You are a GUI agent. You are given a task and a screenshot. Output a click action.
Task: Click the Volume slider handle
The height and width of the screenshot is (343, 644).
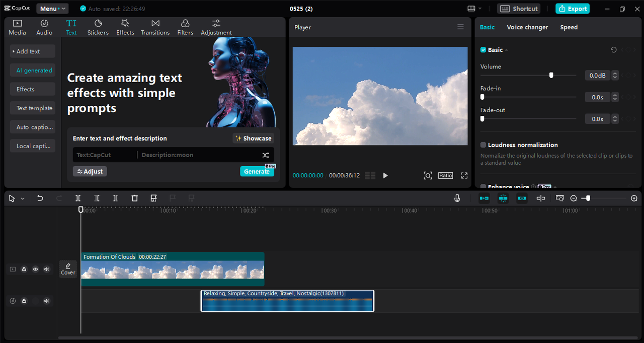coord(551,75)
